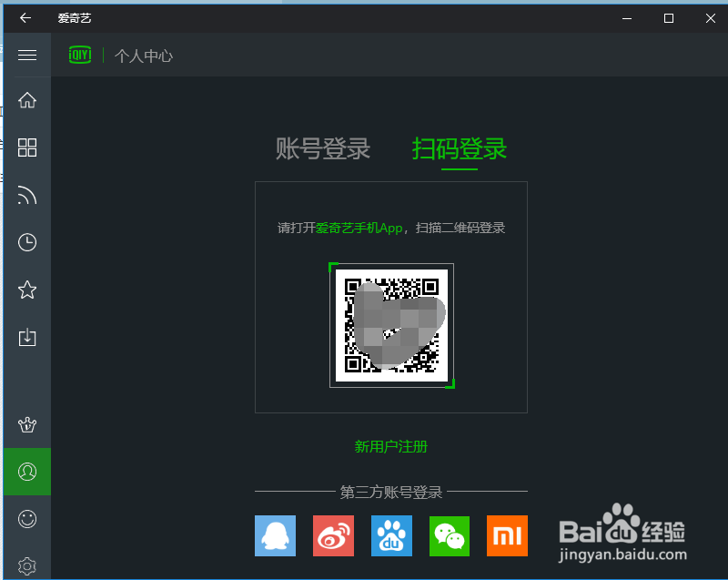Open the downloads sidebar icon

pos(26,337)
